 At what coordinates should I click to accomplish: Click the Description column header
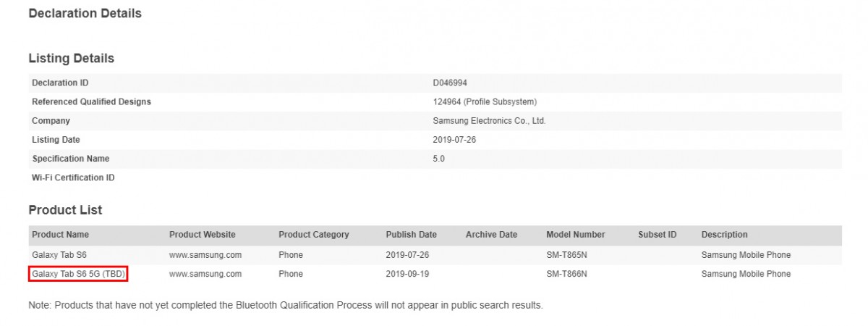click(725, 235)
